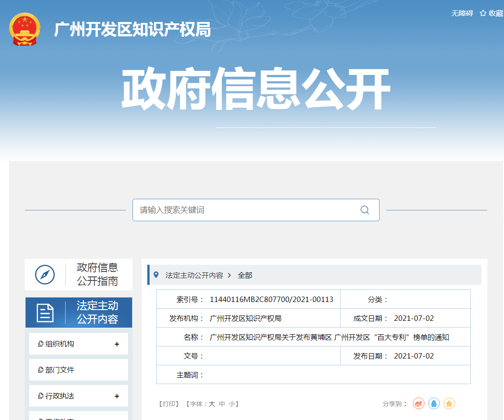Viewport: 504px width, 420px height.
Task: Share to Qzone star icon
Action: [449, 403]
